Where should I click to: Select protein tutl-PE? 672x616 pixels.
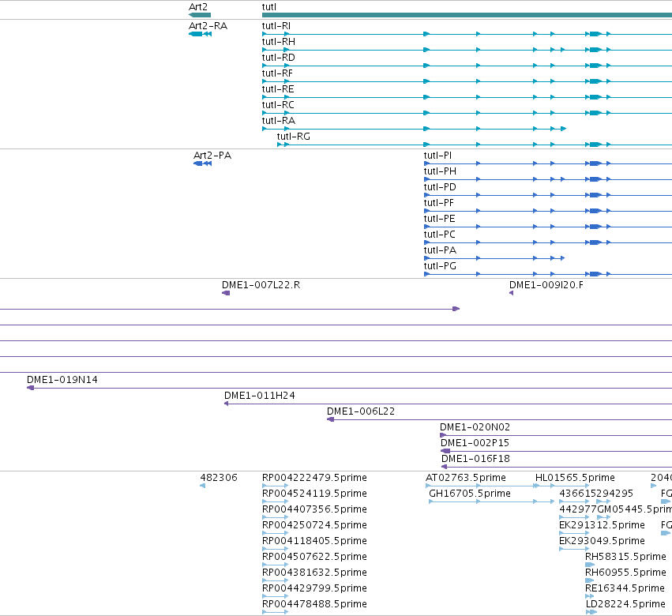pos(440,219)
